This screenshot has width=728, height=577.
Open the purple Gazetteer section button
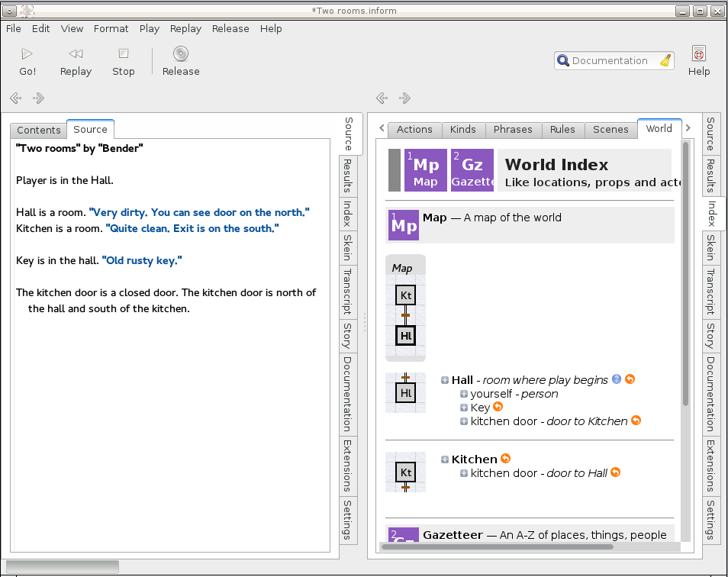(x=472, y=170)
